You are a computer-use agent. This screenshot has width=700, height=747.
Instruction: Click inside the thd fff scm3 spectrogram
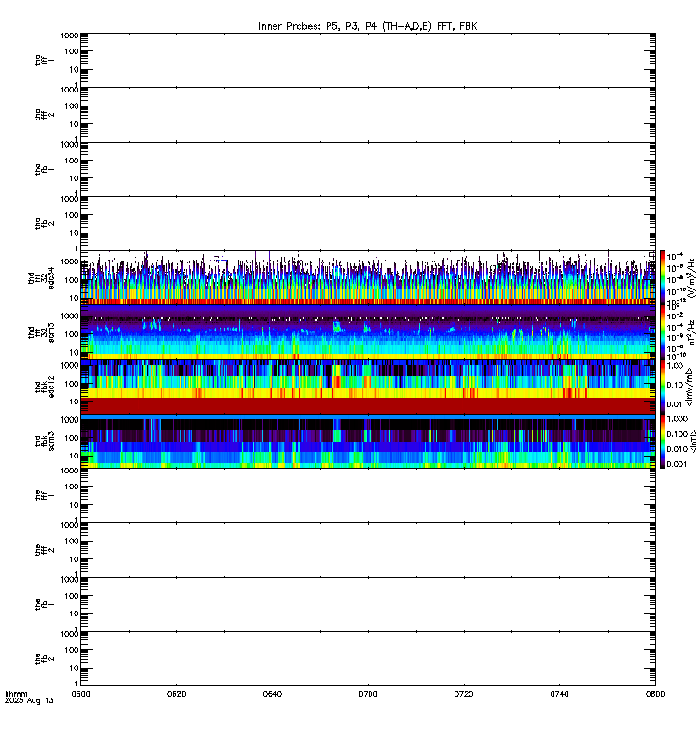(368, 332)
